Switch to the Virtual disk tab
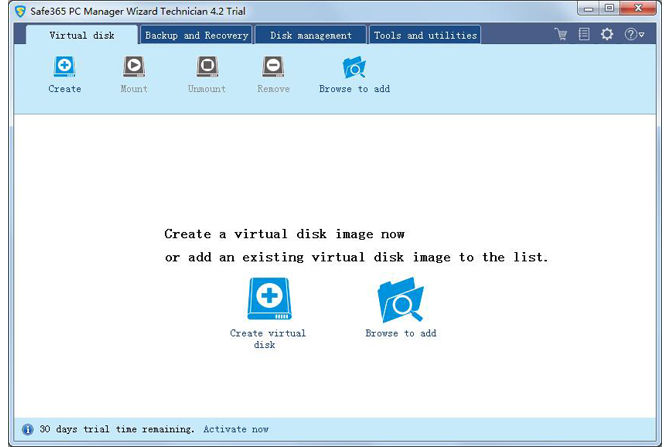 tap(82, 35)
